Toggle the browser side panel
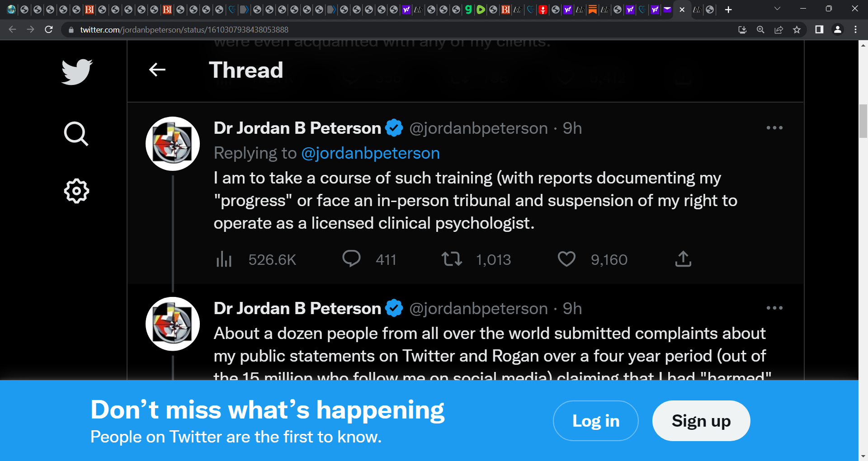This screenshot has height=461, width=868. click(x=819, y=29)
